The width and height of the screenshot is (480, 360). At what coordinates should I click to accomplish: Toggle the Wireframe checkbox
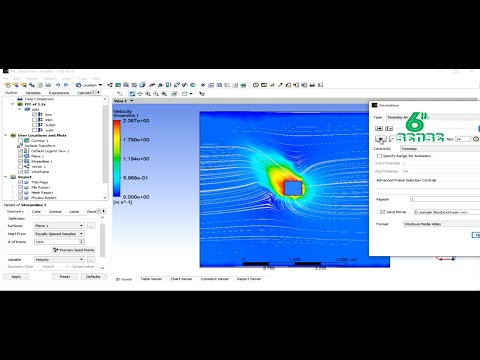coord(21,172)
